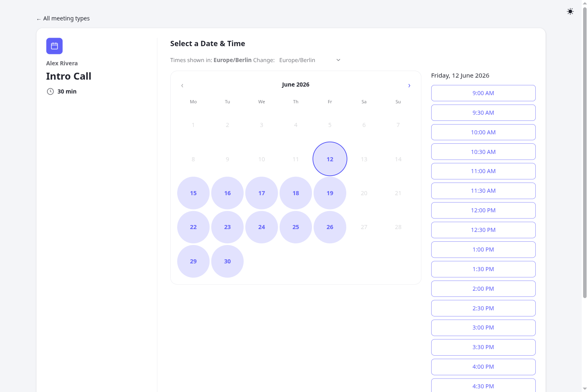This screenshot has width=588, height=392.
Task: Open the Europe/Berlin timezone dropdown
Action: point(310,60)
